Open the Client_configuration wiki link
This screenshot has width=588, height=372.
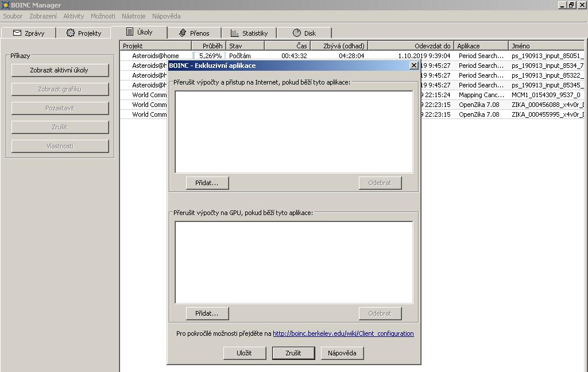(x=343, y=333)
